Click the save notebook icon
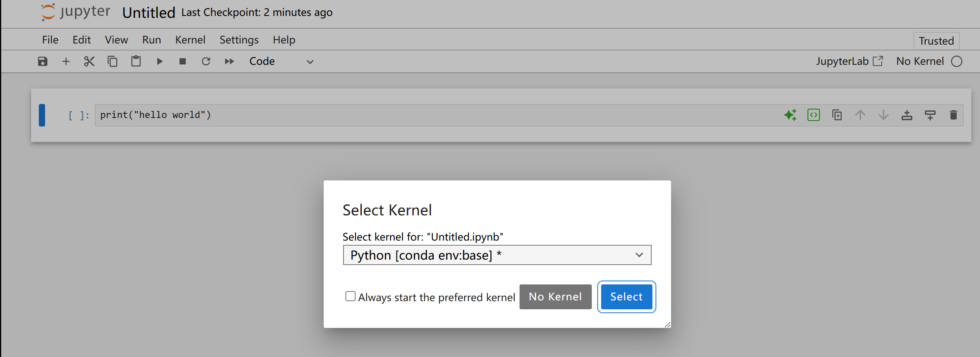Viewport: 980px width, 357px height. pyautogui.click(x=43, y=61)
